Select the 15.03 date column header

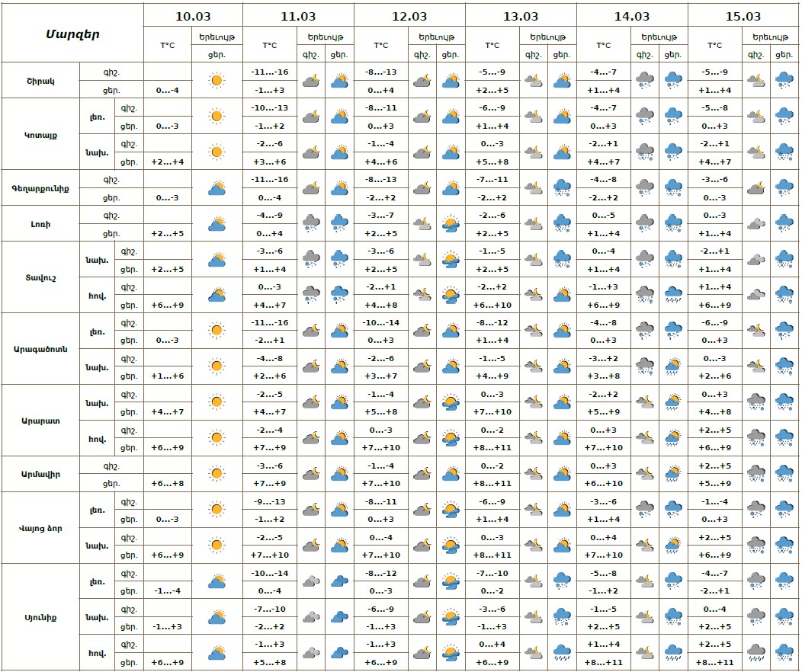coord(743,16)
